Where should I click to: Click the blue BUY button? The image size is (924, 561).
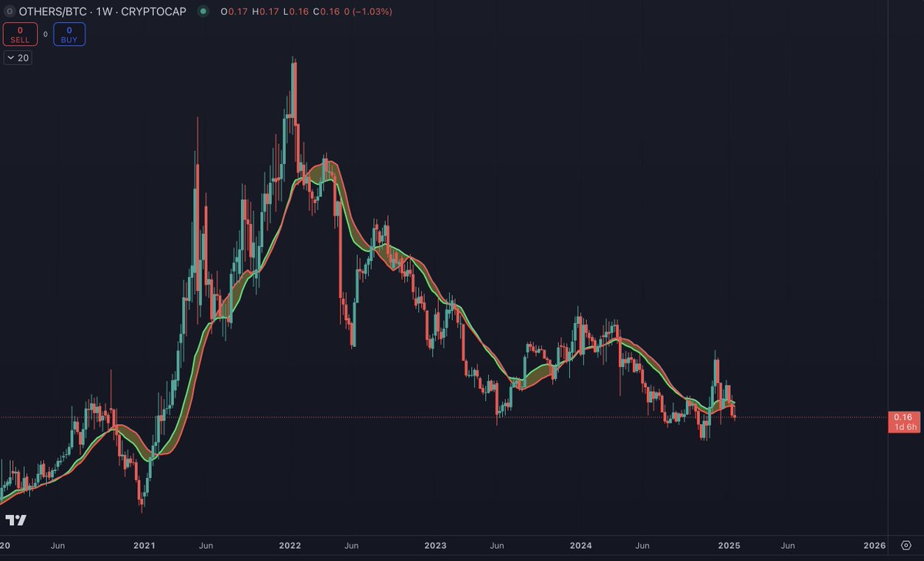pos(69,34)
